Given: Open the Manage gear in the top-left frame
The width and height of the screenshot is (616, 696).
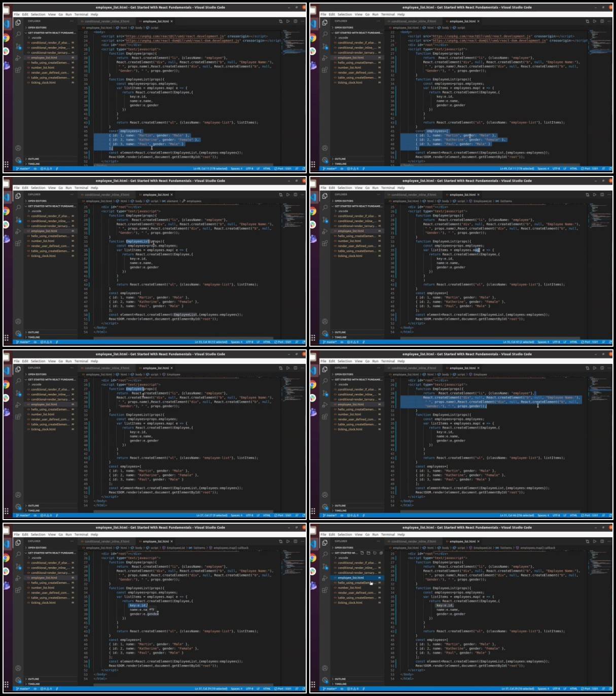Looking at the screenshot, I should click(x=18, y=160).
